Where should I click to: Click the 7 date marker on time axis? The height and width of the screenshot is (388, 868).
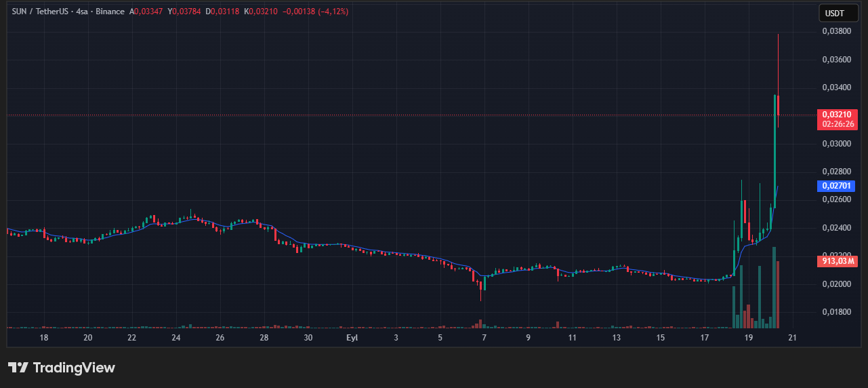(x=484, y=337)
